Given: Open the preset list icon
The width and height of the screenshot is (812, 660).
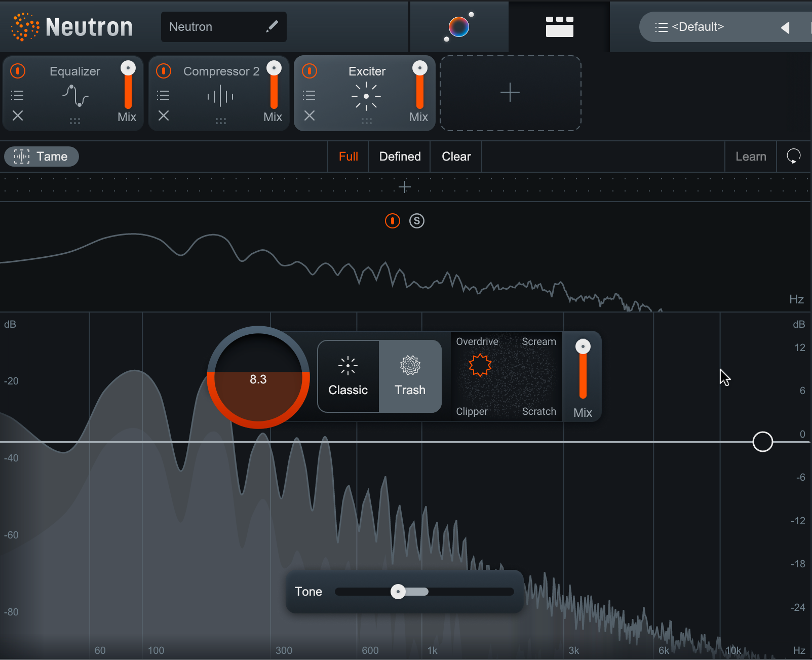Looking at the screenshot, I should point(661,27).
